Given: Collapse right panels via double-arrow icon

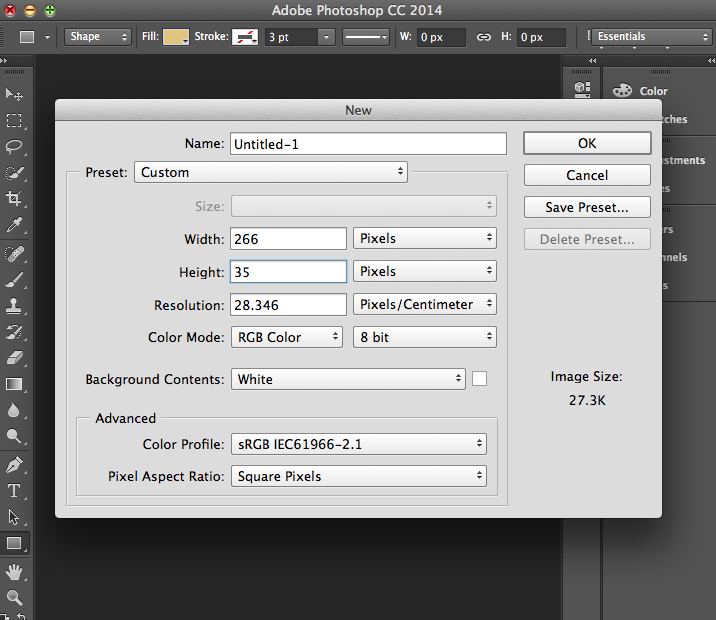Looking at the screenshot, I should (x=711, y=60).
